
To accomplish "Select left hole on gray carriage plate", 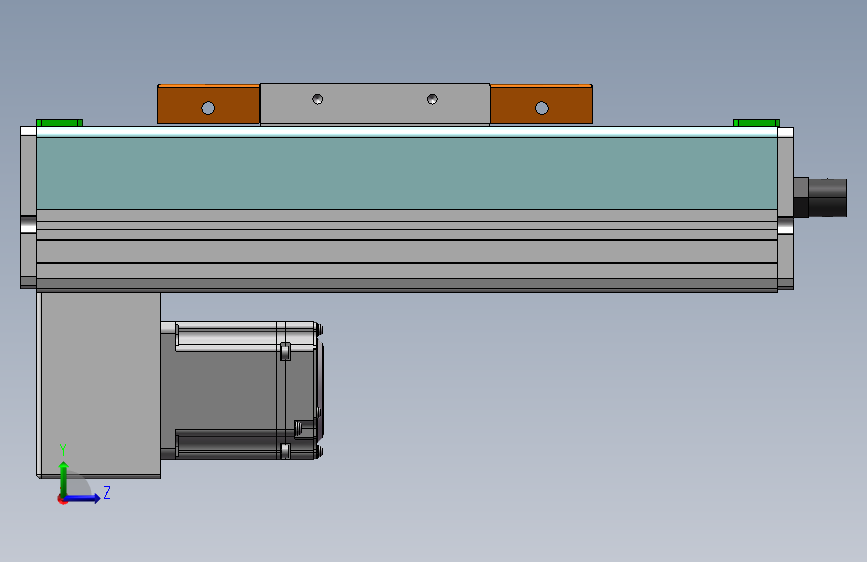I will pyautogui.click(x=317, y=99).
